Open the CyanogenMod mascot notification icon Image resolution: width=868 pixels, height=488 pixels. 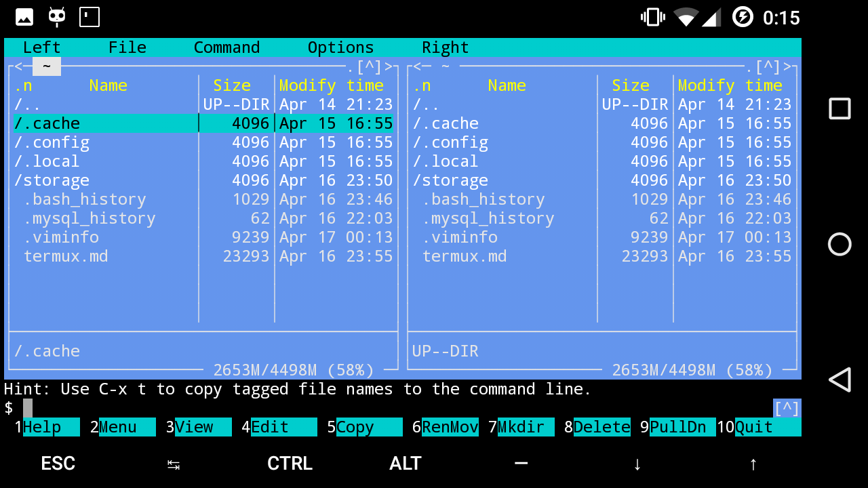(57, 17)
